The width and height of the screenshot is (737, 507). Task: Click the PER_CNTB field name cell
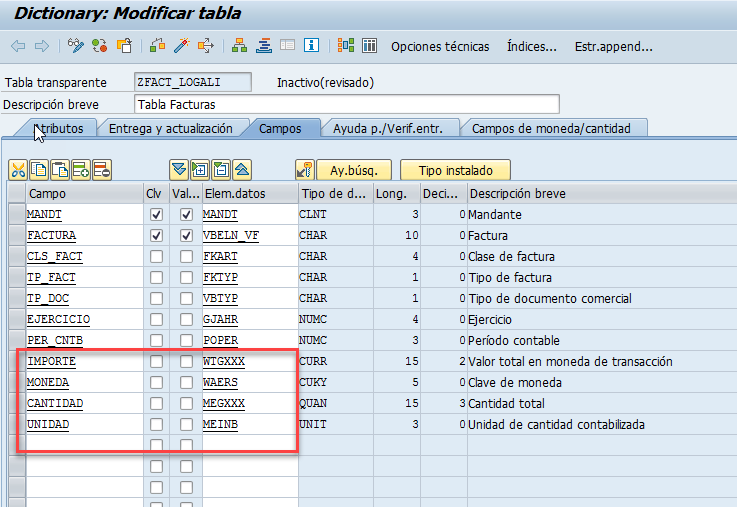pyautogui.click(x=85, y=340)
